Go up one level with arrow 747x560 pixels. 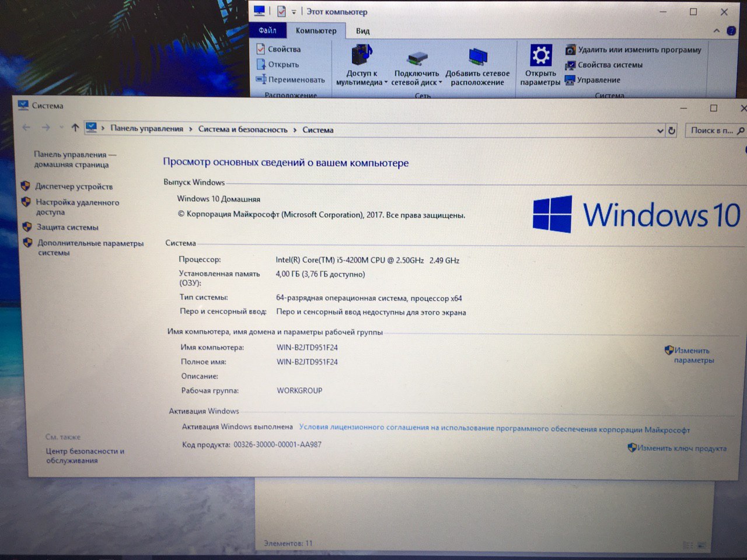[x=75, y=128]
